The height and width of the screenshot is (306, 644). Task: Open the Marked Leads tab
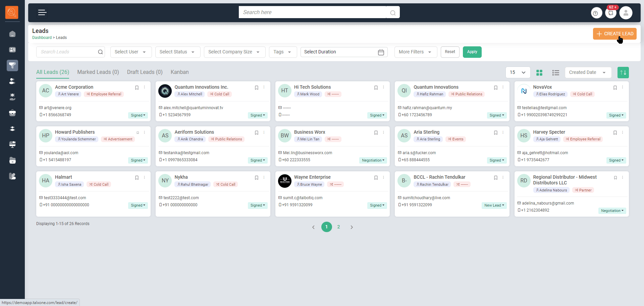(98, 72)
